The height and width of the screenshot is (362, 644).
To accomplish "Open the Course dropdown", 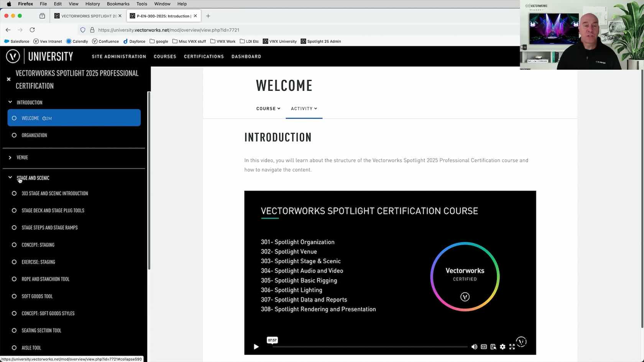I will point(268,108).
